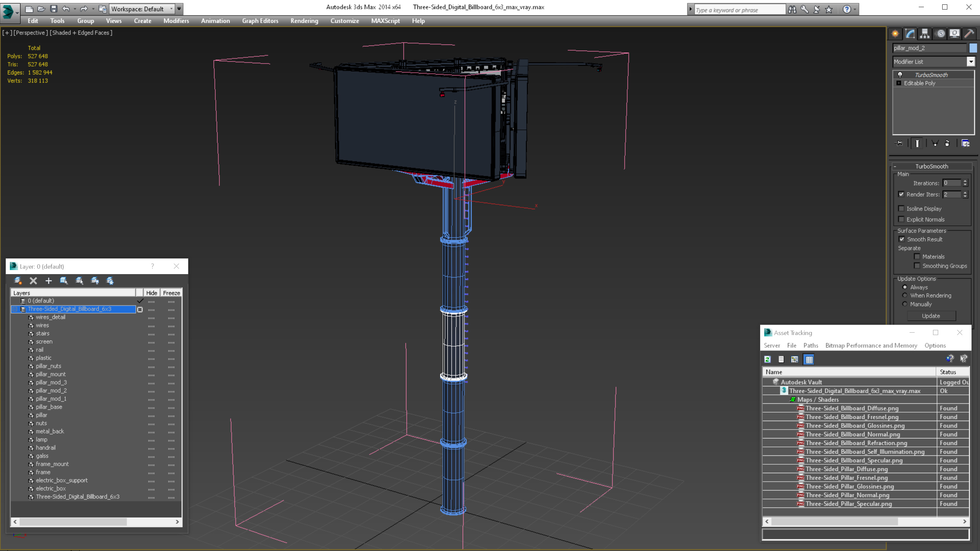Image resolution: width=980 pixels, height=551 pixels.
Task: Open the Hierarchy command panel tab
Action: (x=925, y=34)
